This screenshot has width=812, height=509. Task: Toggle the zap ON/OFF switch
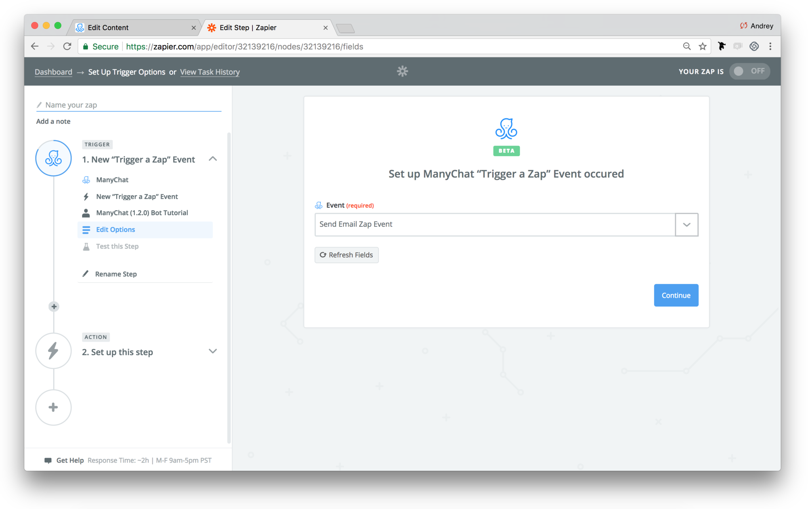click(x=749, y=71)
